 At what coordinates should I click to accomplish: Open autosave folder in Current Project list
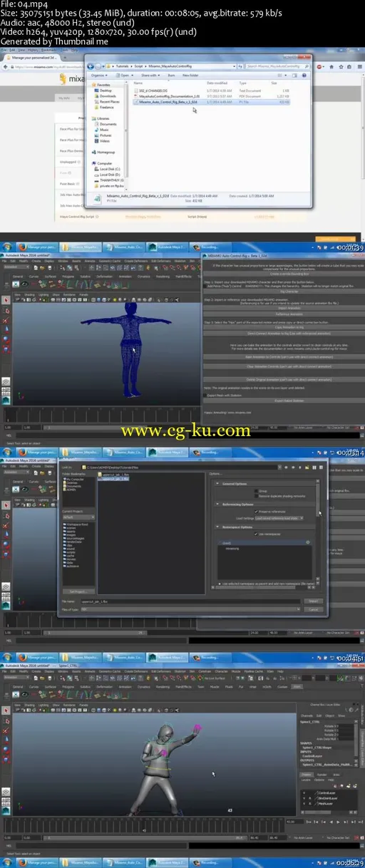pyautogui.click(x=73, y=565)
